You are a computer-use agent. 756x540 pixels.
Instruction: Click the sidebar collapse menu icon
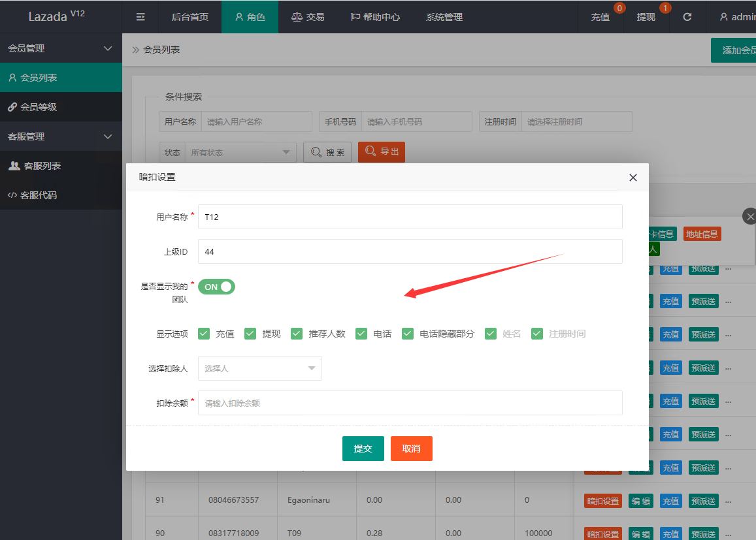pos(140,17)
